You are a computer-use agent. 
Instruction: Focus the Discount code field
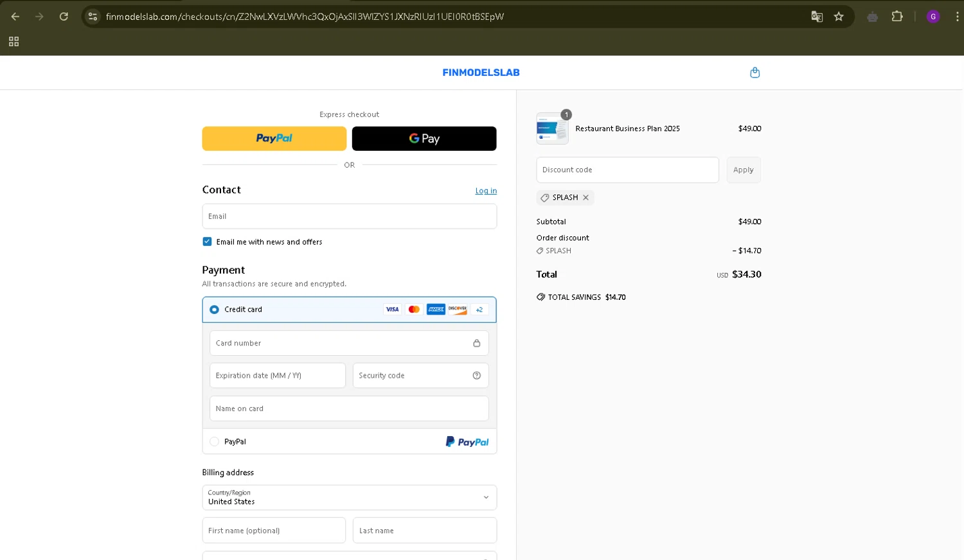(x=628, y=170)
